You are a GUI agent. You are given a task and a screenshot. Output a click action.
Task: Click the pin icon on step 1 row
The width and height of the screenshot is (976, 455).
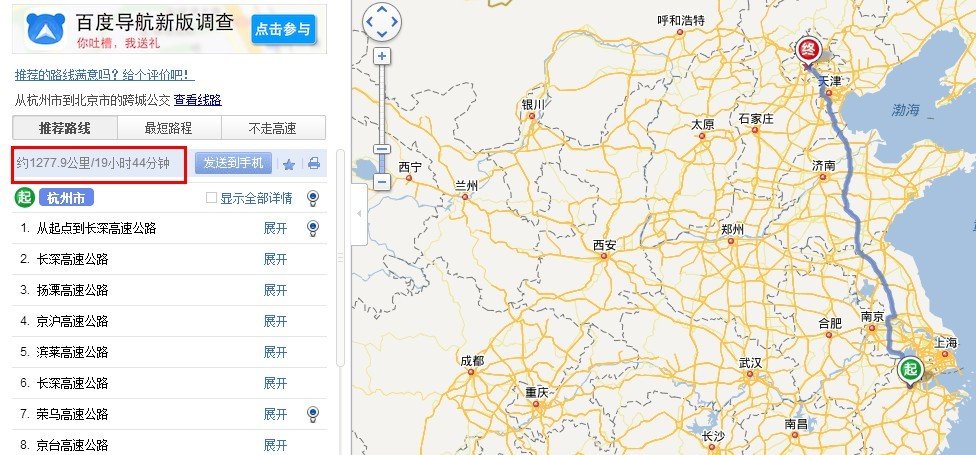[x=313, y=228]
